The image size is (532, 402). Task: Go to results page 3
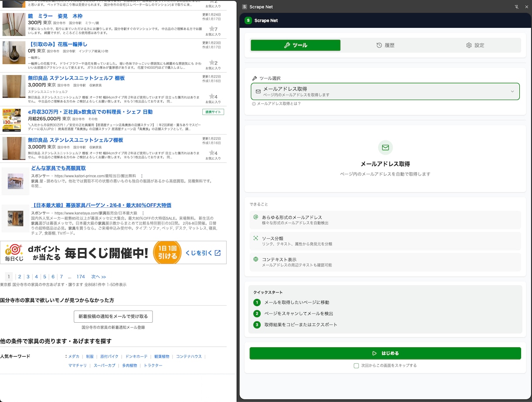[x=28, y=277]
